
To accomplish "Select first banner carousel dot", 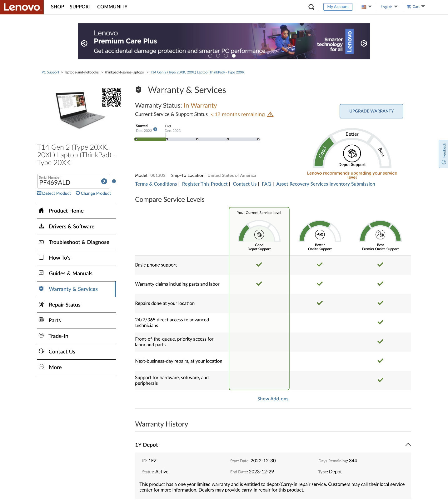I will (x=210, y=56).
